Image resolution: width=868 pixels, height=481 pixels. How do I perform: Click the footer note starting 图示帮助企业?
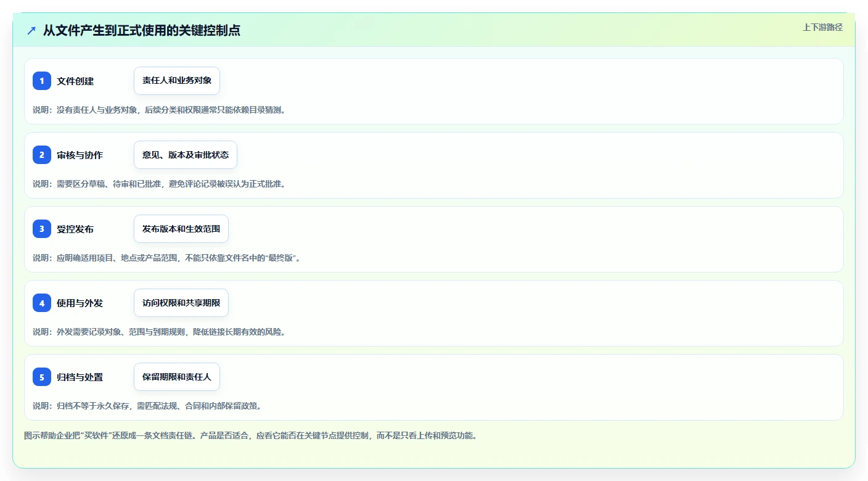(x=251, y=435)
